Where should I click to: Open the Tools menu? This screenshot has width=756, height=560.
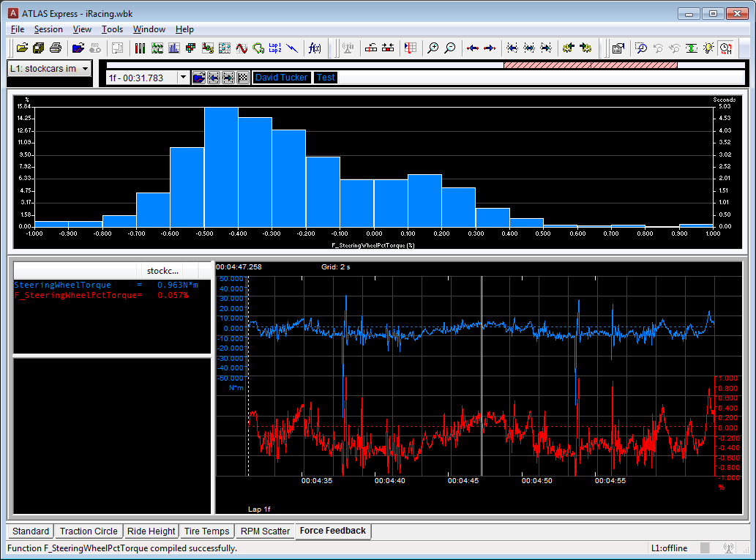(112, 29)
